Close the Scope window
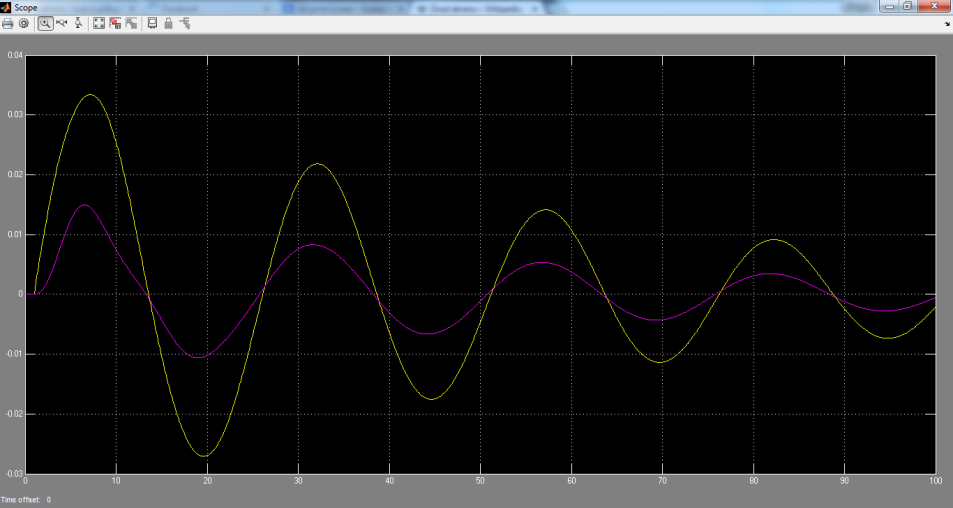 (x=934, y=6)
